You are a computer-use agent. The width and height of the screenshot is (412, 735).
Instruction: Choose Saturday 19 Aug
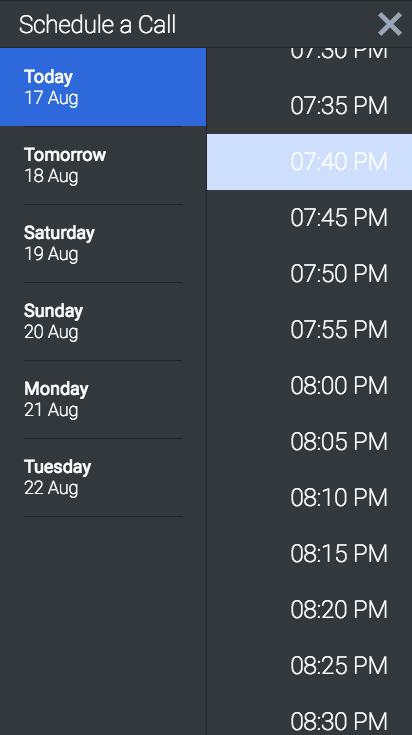pos(103,243)
